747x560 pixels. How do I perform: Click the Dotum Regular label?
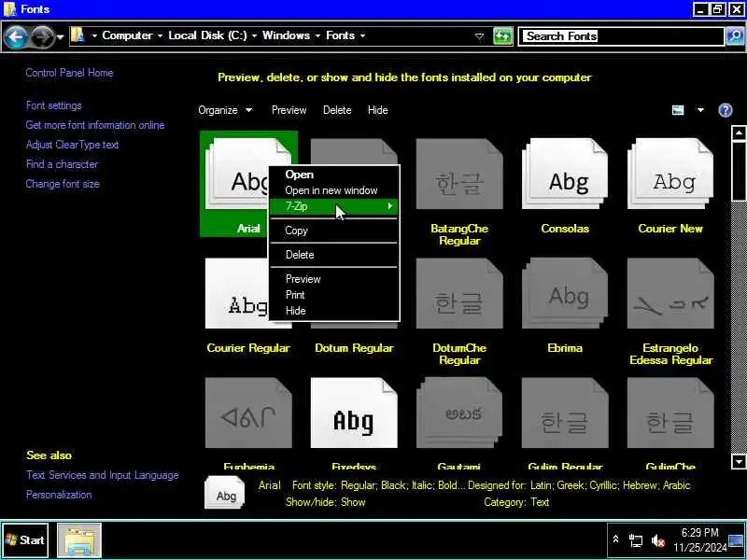pos(354,348)
